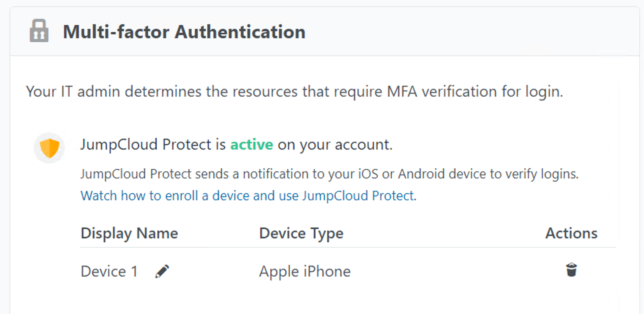Open the JumpCloud Protect enrollment video link
This screenshot has height=314, width=644.
(248, 196)
